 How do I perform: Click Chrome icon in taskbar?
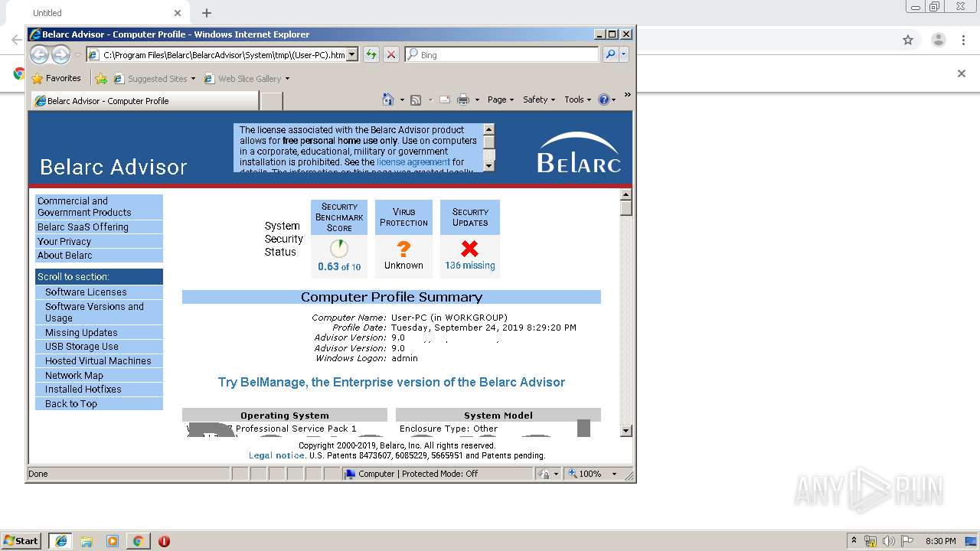click(138, 541)
